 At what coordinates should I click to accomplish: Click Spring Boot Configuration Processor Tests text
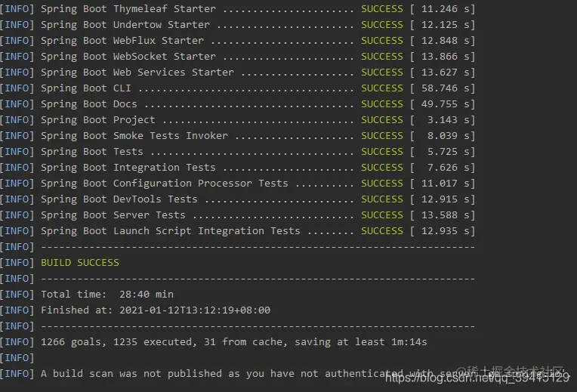tap(165, 184)
